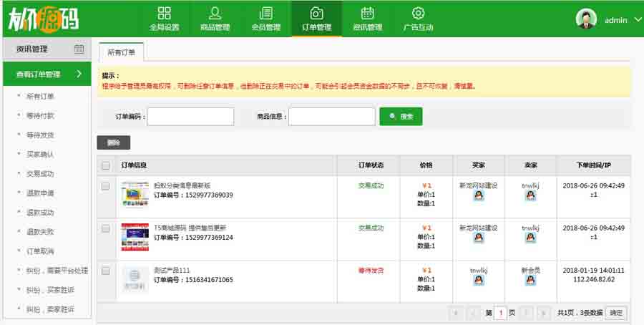Open 资讯管理 calendar icon in top navigation
The image size is (644, 325).
[x=367, y=14]
